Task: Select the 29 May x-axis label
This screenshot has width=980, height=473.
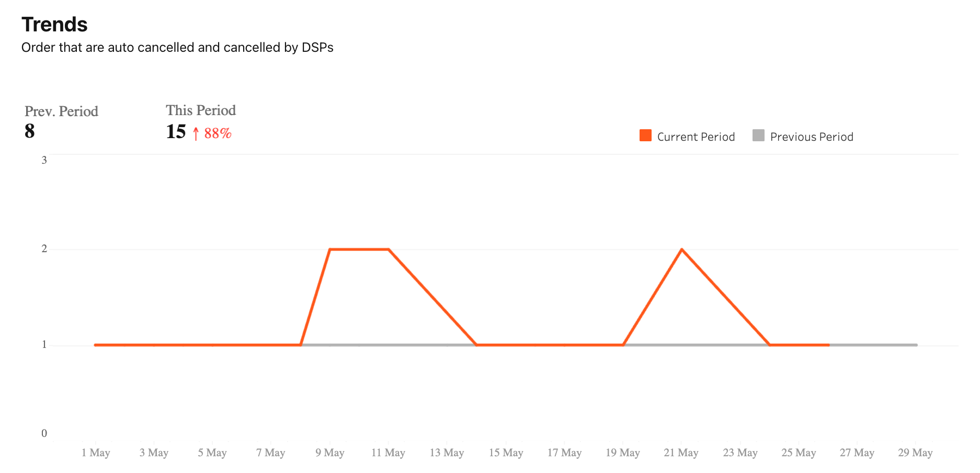Action: (915, 453)
